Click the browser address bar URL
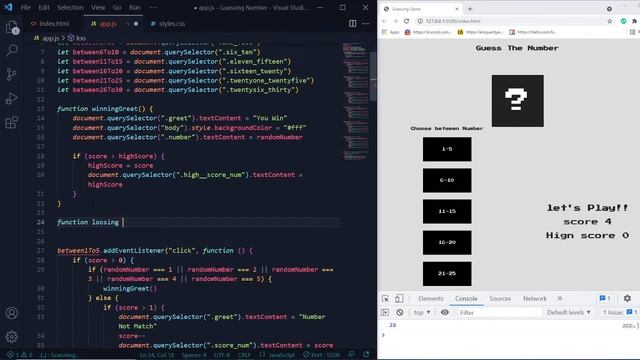Image resolution: width=640 pixels, height=360 pixels. 453,21
